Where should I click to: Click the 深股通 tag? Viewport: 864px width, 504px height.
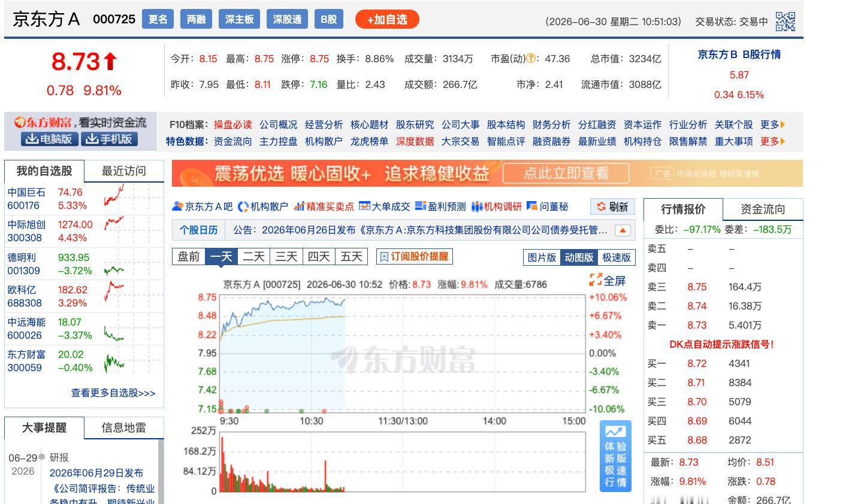point(287,19)
